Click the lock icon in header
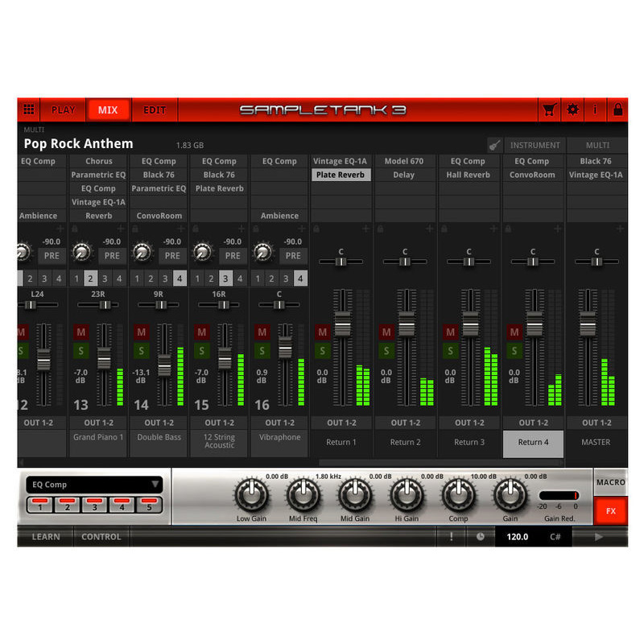Image resolution: width=644 pixels, height=644 pixels. click(617, 109)
